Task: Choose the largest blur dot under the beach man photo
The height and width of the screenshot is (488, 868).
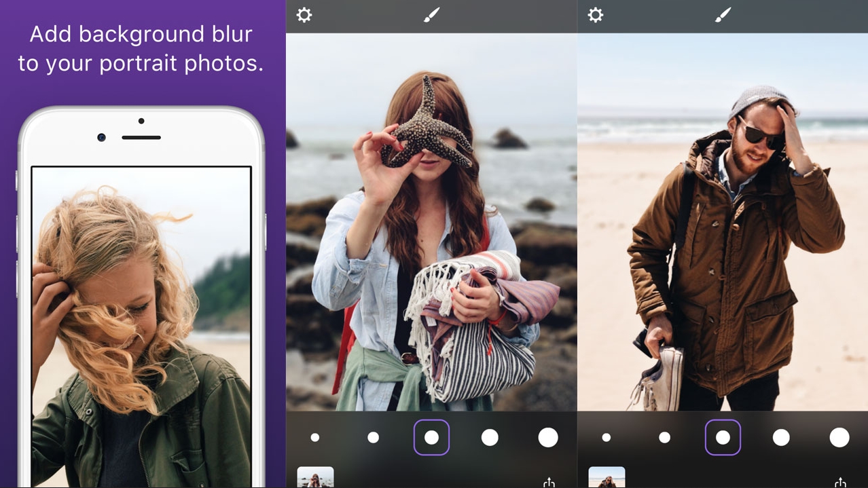Action: (x=839, y=438)
